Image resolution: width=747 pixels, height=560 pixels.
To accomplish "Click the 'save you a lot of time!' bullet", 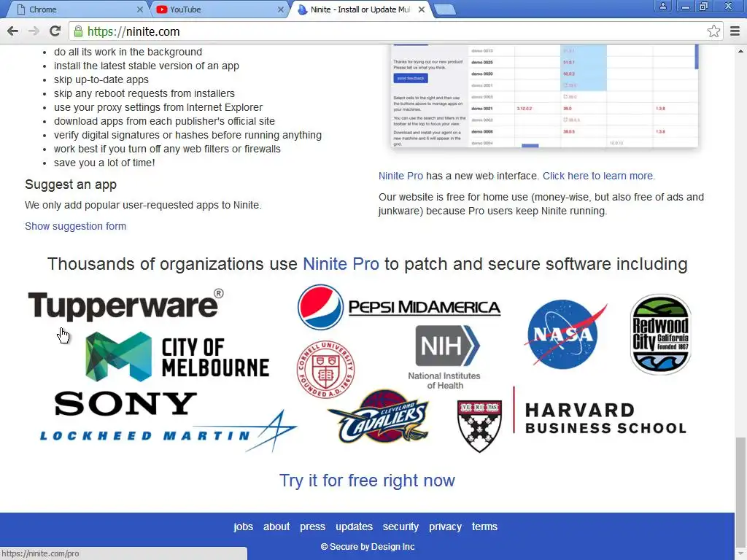I will [x=104, y=163].
